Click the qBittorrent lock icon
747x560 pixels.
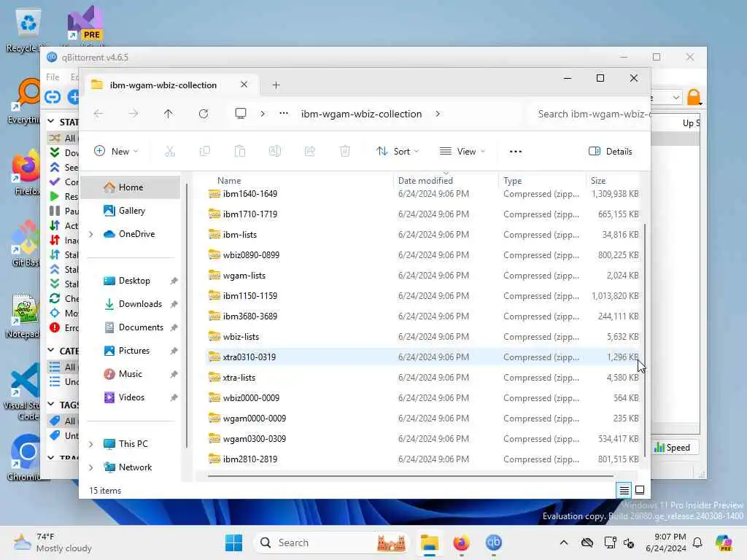[694, 97]
